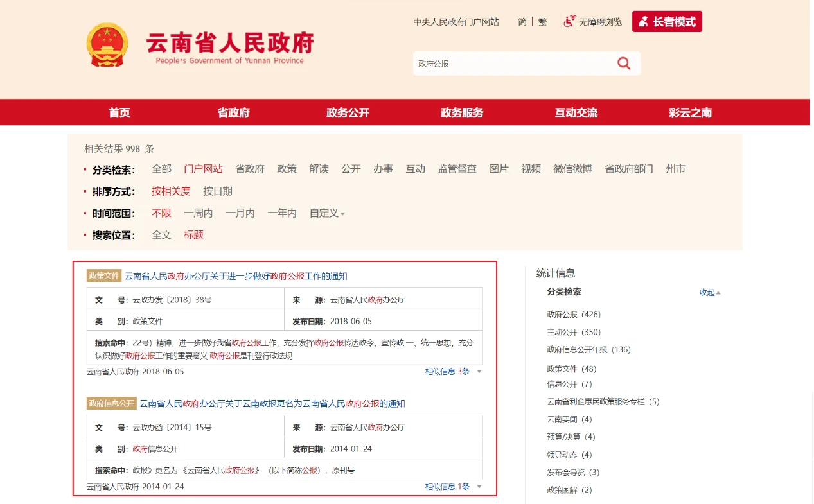Open 政务服务 navigation menu item
This screenshot has height=504, width=814.
point(462,112)
